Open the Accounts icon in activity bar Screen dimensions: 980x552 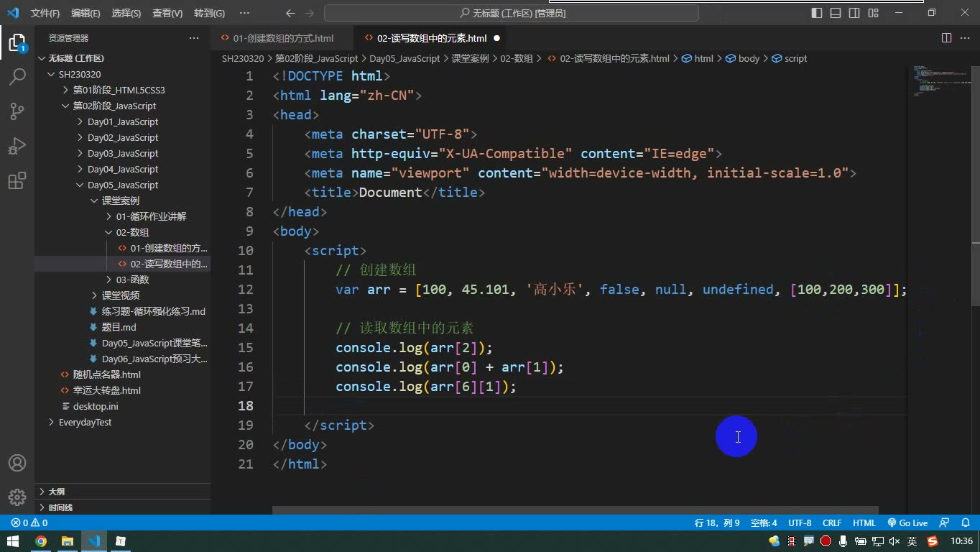coord(17,463)
